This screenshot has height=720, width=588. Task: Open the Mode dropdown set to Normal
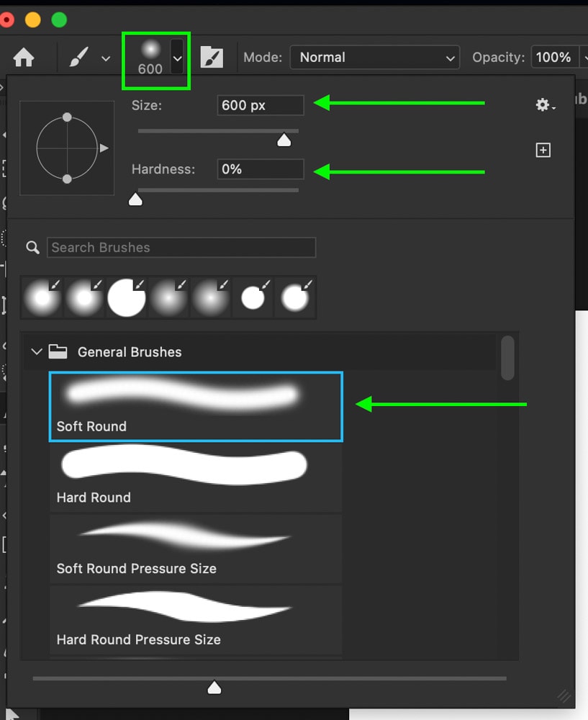click(x=374, y=58)
